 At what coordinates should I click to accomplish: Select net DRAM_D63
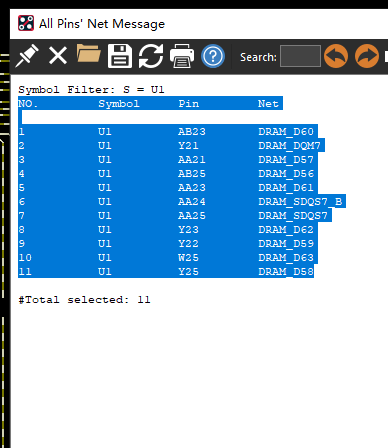point(286,258)
